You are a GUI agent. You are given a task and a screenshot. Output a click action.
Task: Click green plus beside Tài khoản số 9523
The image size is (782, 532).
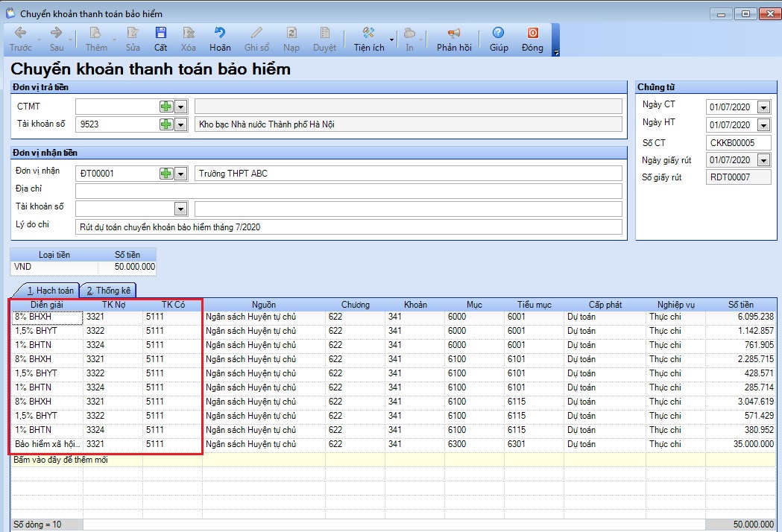pyautogui.click(x=166, y=124)
